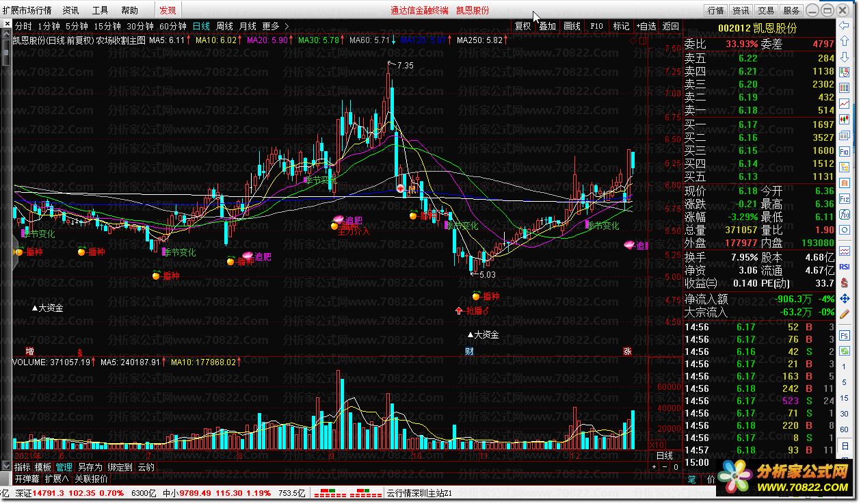The image size is (861, 504).
Task: Open the '帮助' menu
Action: (129, 10)
